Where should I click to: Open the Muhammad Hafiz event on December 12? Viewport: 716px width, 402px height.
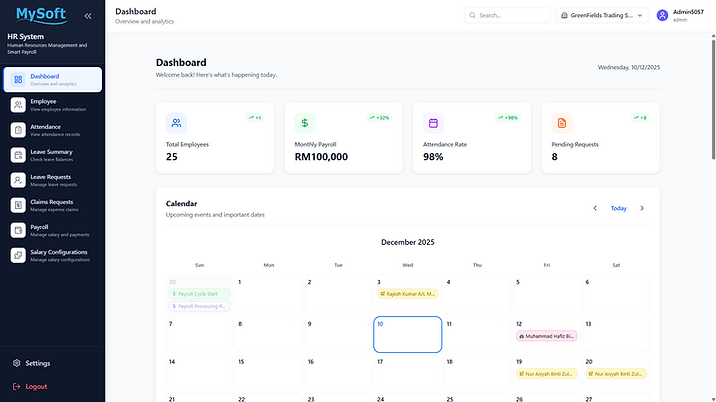(x=547, y=336)
